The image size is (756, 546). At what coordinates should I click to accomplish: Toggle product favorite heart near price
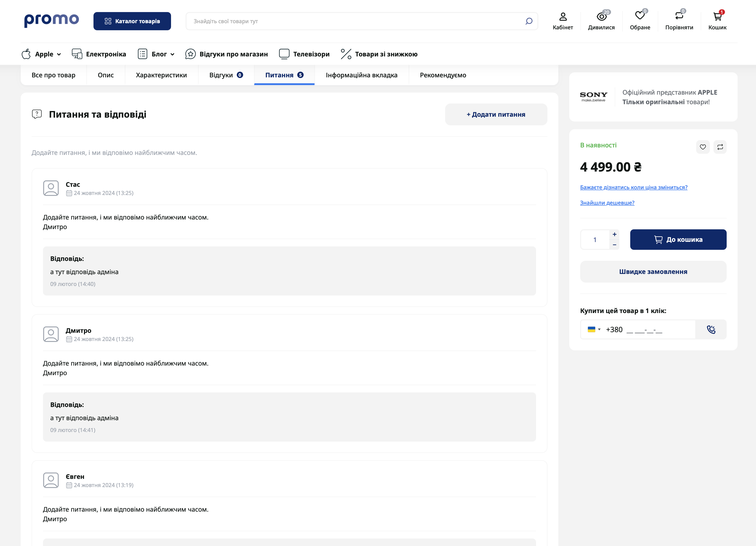point(703,147)
